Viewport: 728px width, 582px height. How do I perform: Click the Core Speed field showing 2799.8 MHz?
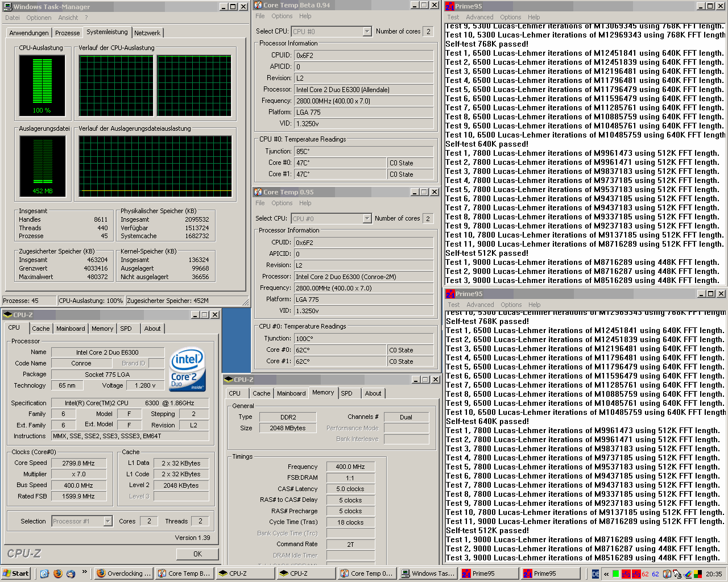tap(78, 463)
